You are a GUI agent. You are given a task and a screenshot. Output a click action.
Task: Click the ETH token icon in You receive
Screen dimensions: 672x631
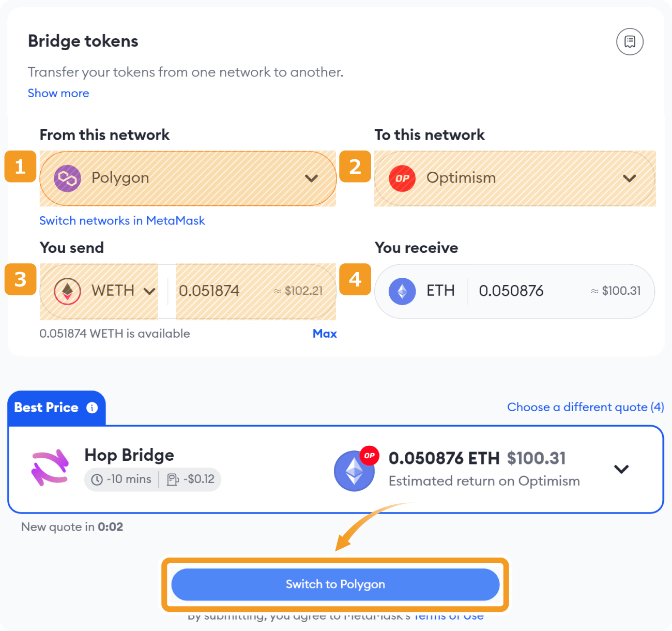(x=402, y=291)
